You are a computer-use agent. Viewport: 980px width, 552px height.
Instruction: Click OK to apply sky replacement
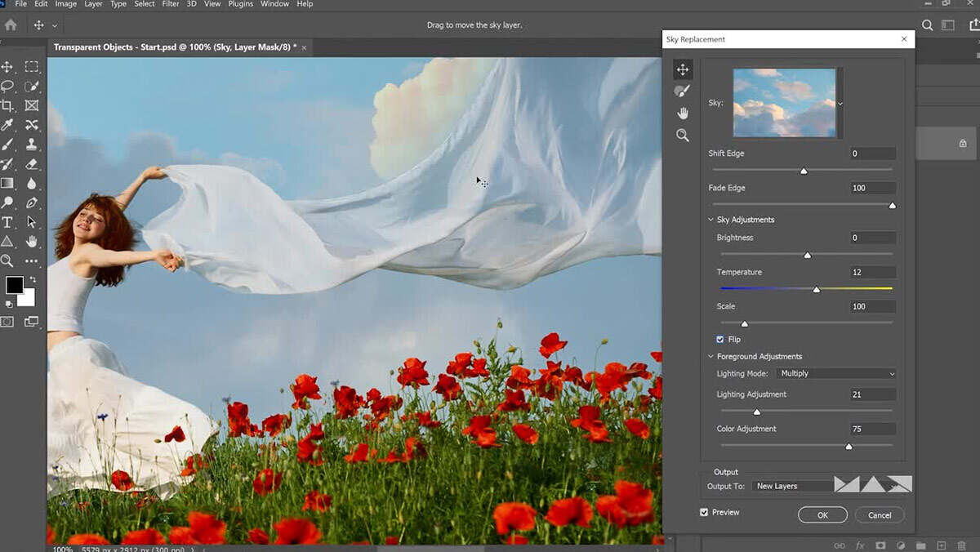[822, 515]
